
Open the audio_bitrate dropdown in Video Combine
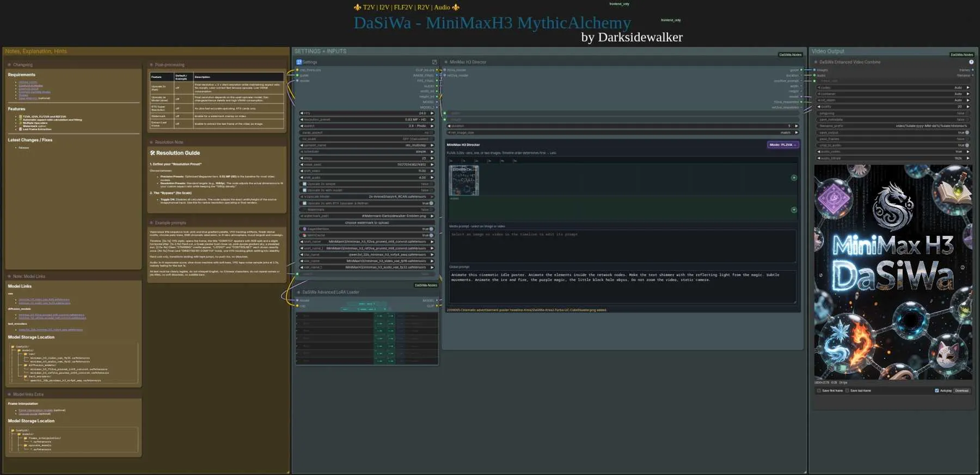tap(893, 159)
